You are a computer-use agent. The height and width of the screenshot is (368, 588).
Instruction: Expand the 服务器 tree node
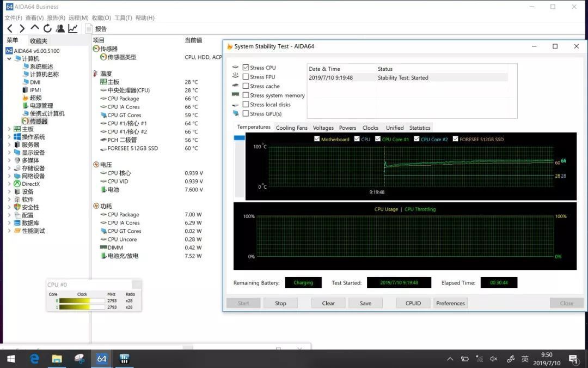tap(9, 144)
